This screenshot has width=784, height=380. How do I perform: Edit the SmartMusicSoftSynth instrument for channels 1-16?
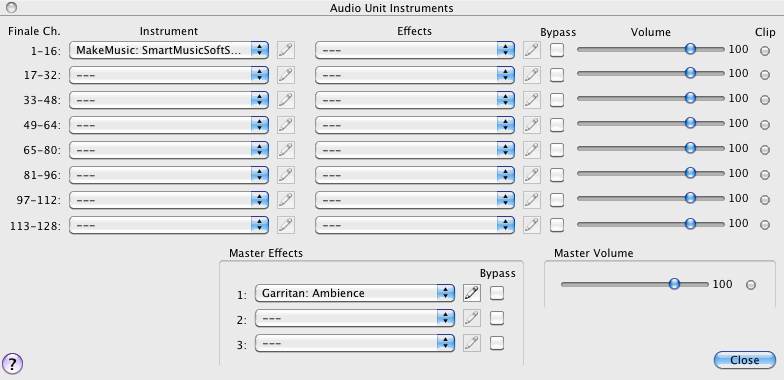pos(286,50)
